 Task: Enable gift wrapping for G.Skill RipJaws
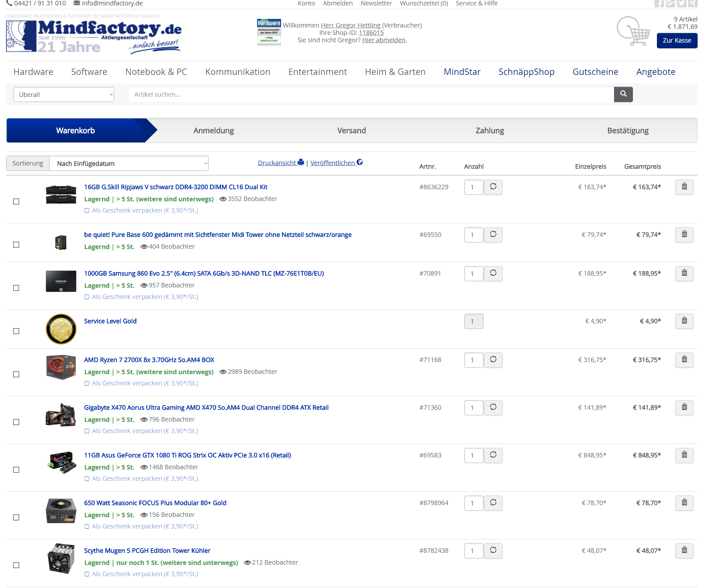[87, 211]
